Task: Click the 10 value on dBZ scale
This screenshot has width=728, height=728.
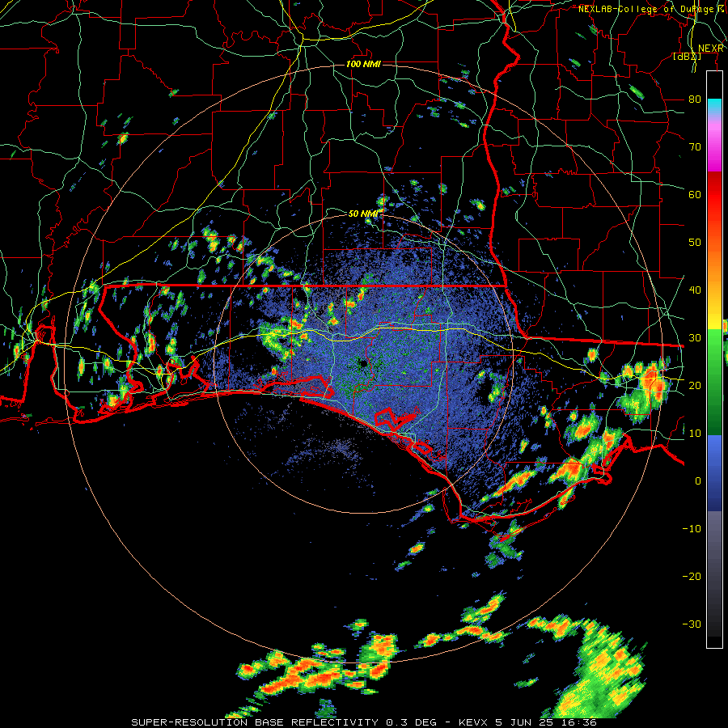Action: [695, 434]
